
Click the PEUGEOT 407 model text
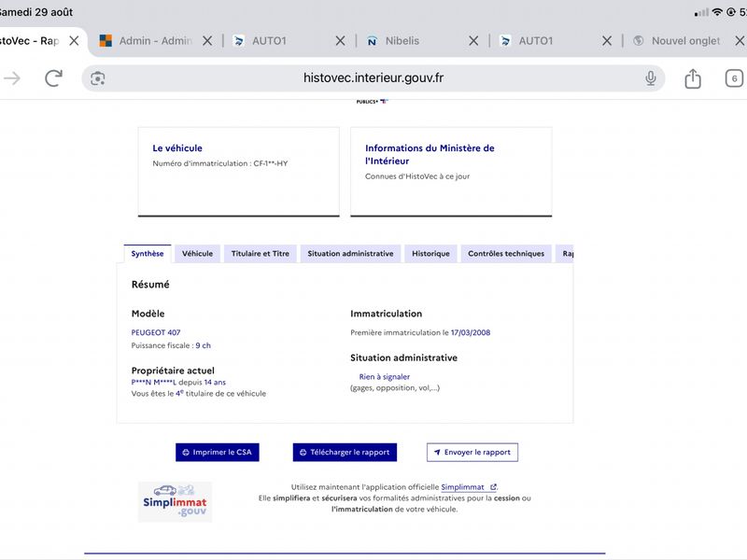tap(156, 332)
